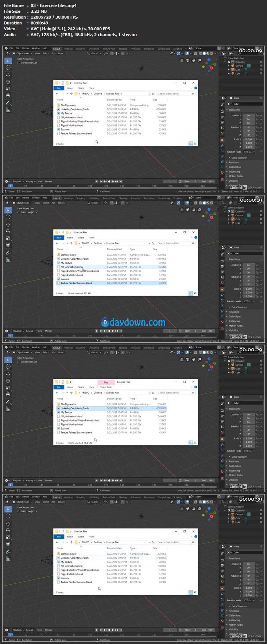Sort by Name column in the 00:00:39 frame
267x644 pixels.
coord(60,548)
